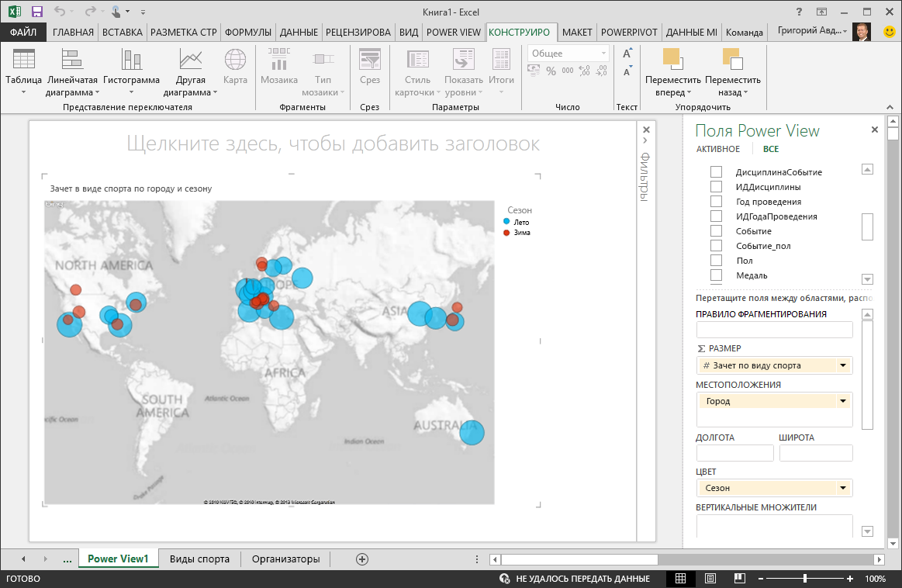Click title placeholder Щелкните здесь
902x588 pixels.
coord(333,144)
